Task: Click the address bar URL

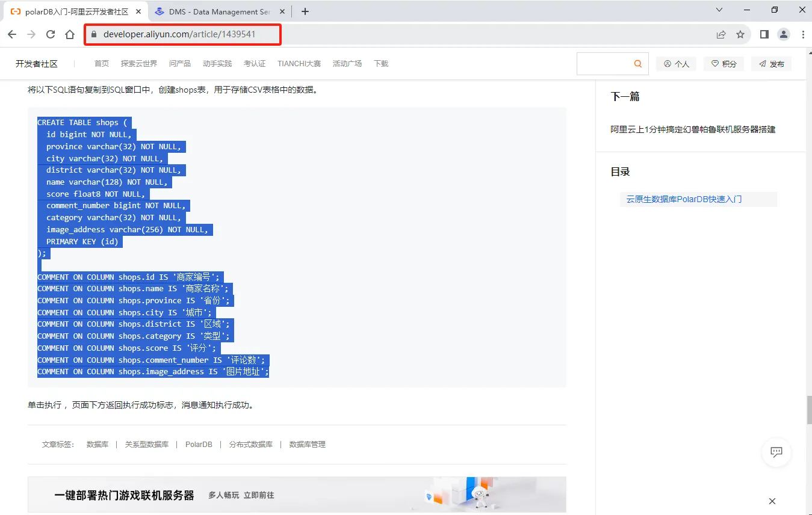Action: tap(179, 34)
